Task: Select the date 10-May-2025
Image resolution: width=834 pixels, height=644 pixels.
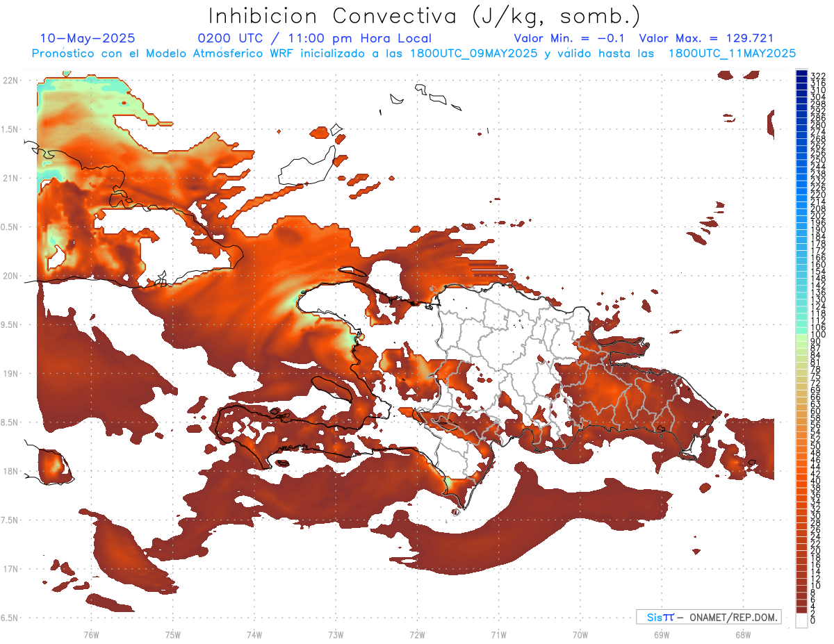Action: pos(88,38)
